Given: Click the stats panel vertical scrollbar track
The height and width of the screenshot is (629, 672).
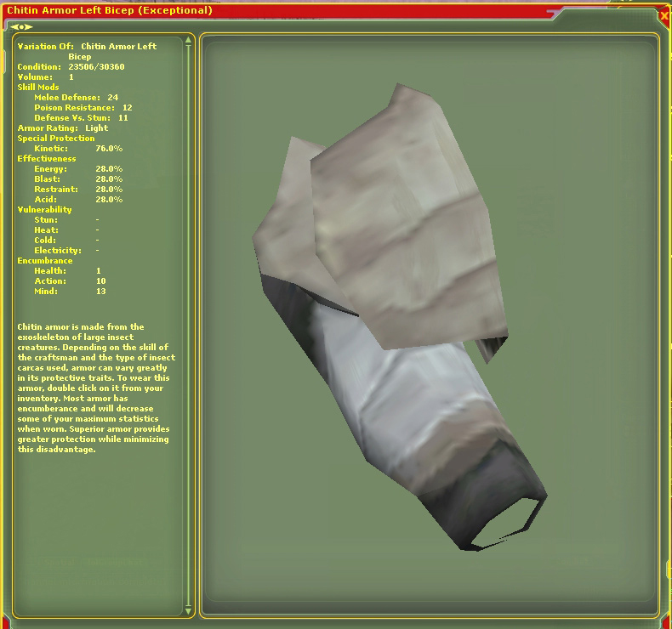Looking at the screenshot, I should pos(188,326).
